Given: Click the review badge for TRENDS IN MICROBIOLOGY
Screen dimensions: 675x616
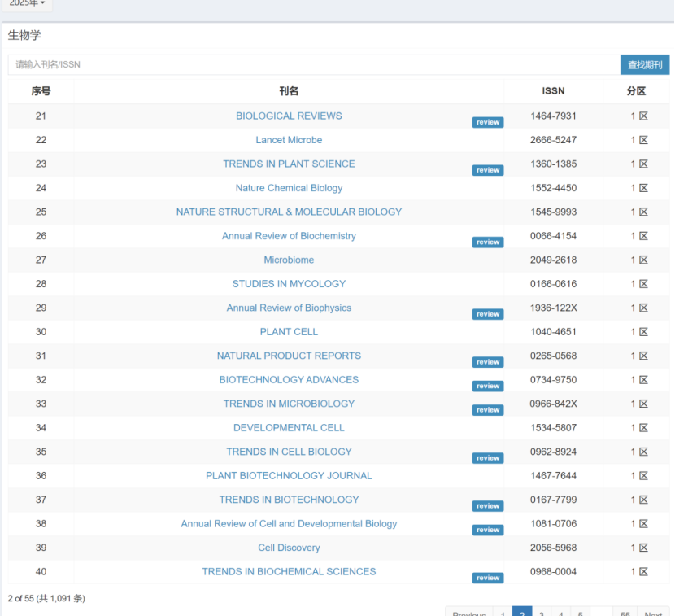Looking at the screenshot, I should (x=488, y=410).
